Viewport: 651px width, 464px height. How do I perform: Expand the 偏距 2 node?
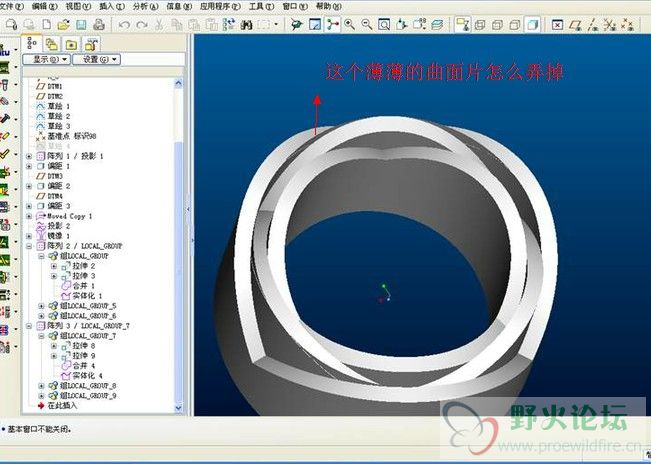coord(29,186)
